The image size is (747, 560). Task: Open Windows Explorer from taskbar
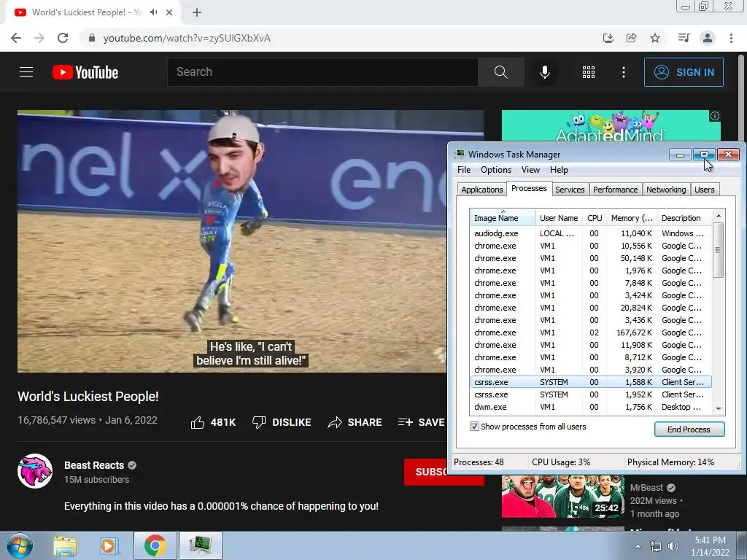click(65, 545)
